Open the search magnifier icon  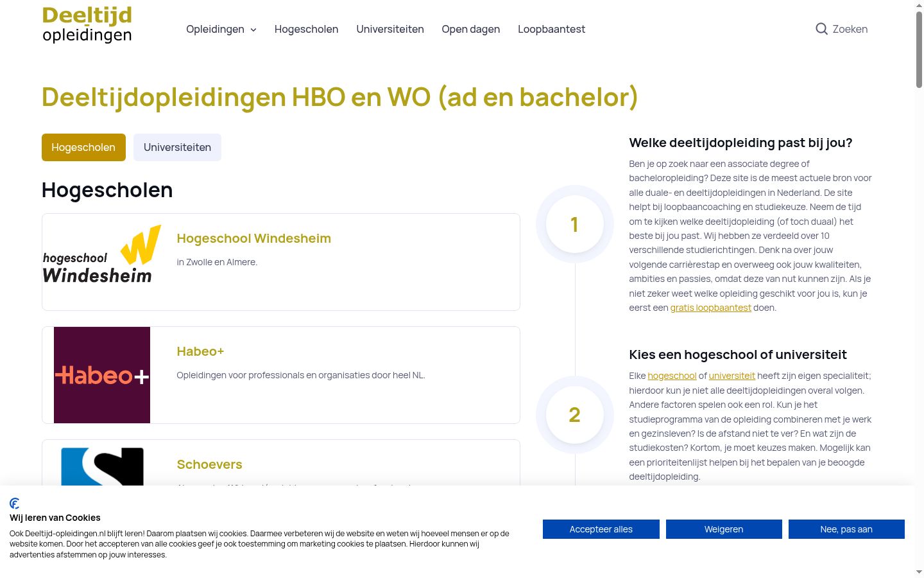click(x=821, y=29)
